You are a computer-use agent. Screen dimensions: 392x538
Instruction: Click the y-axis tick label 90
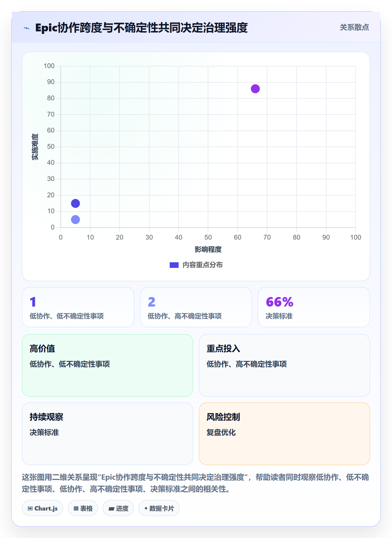[51, 82]
